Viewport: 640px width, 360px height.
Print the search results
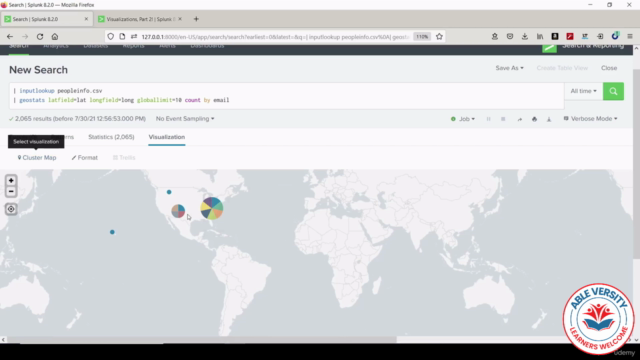tap(534, 119)
